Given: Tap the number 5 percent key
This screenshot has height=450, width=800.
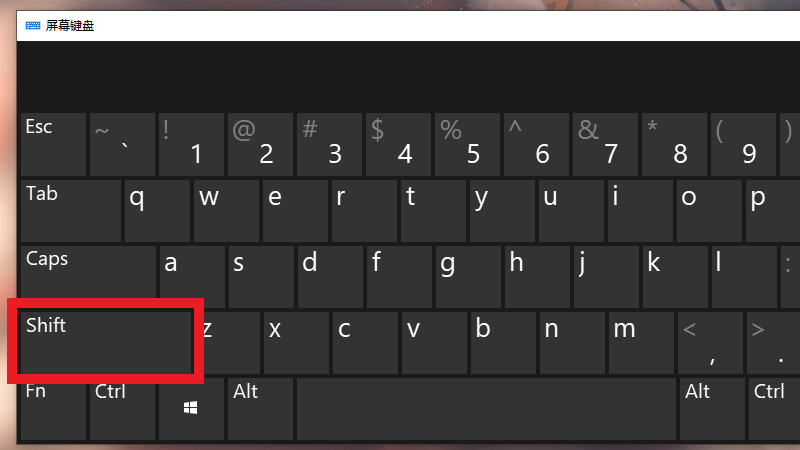Looking at the screenshot, I should [x=467, y=144].
